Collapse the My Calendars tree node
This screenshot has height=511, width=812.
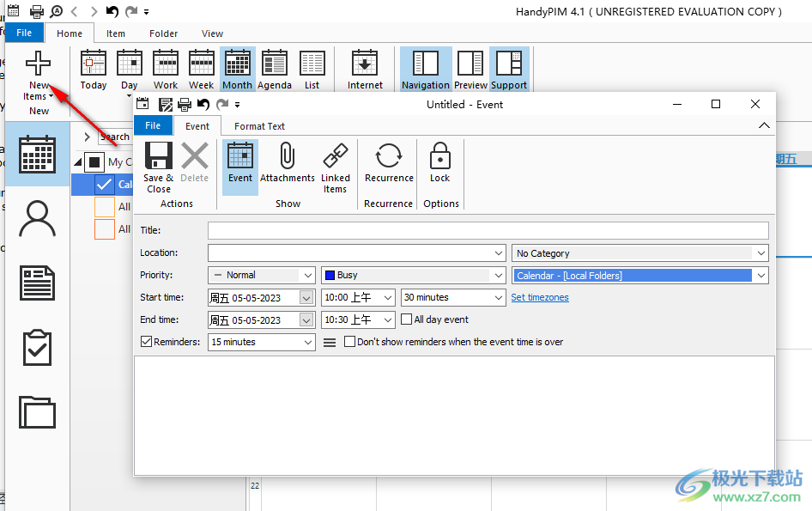coord(77,162)
